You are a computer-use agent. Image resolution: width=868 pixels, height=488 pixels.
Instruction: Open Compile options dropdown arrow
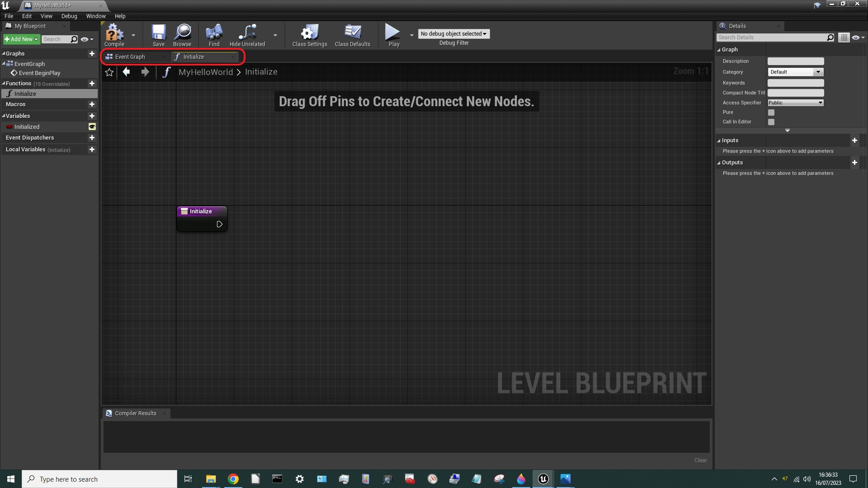(133, 35)
